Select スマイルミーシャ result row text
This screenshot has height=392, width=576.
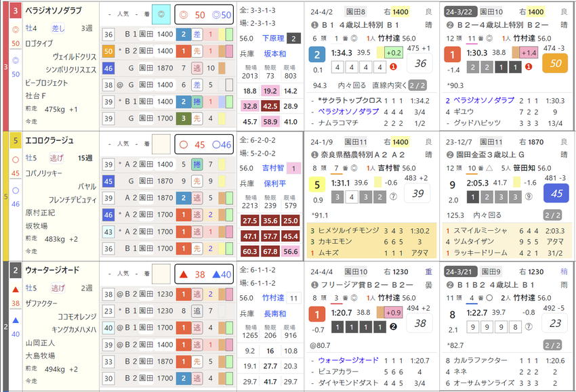(506, 230)
